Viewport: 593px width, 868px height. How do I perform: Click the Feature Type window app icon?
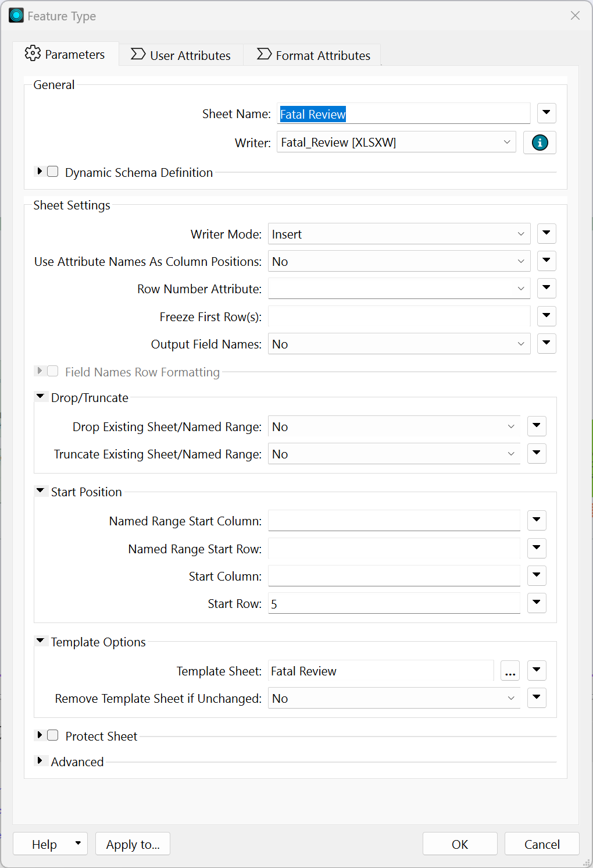click(16, 16)
